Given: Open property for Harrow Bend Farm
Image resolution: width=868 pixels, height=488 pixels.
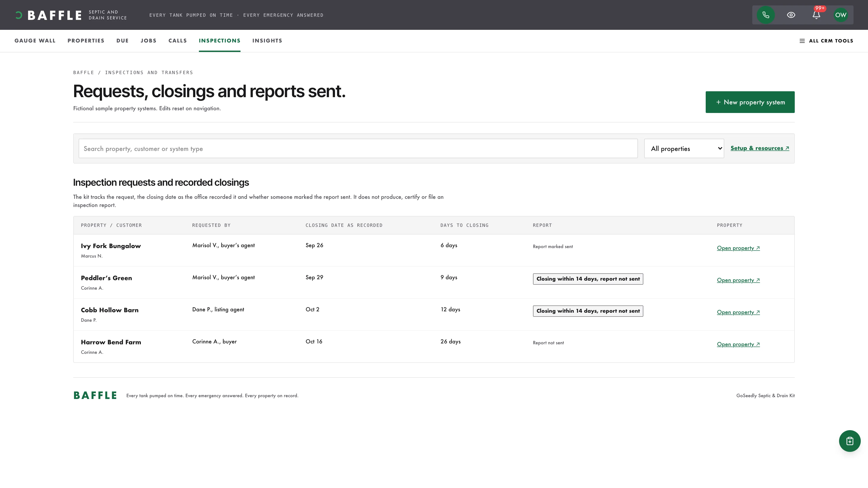Looking at the screenshot, I should tap(738, 344).
